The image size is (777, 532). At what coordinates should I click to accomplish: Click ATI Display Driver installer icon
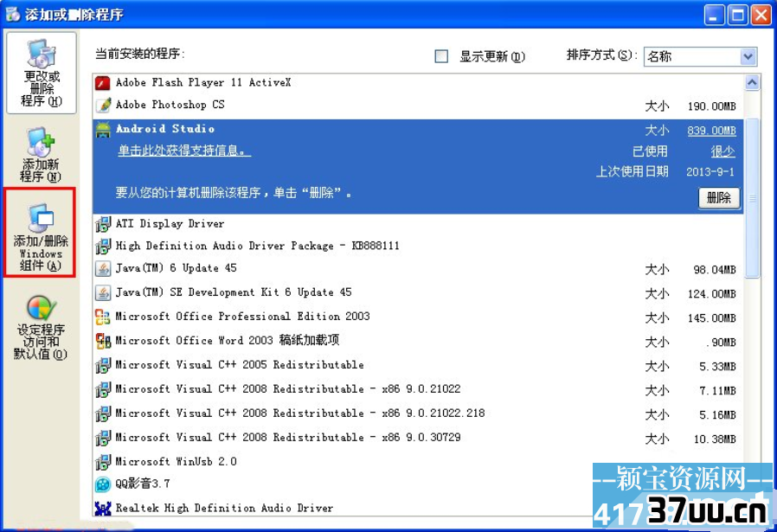(x=103, y=224)
